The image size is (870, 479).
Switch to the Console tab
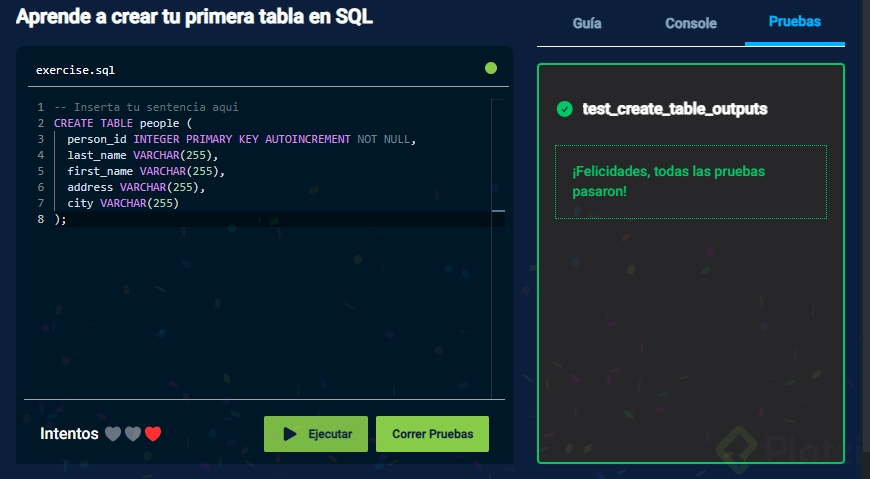(x=691, y=23)
